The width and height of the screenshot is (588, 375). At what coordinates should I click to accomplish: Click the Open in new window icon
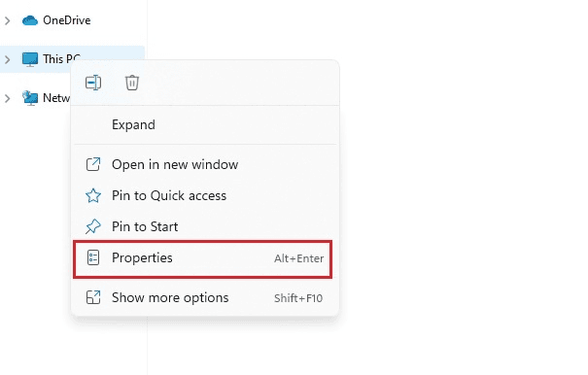click(93, 164)
